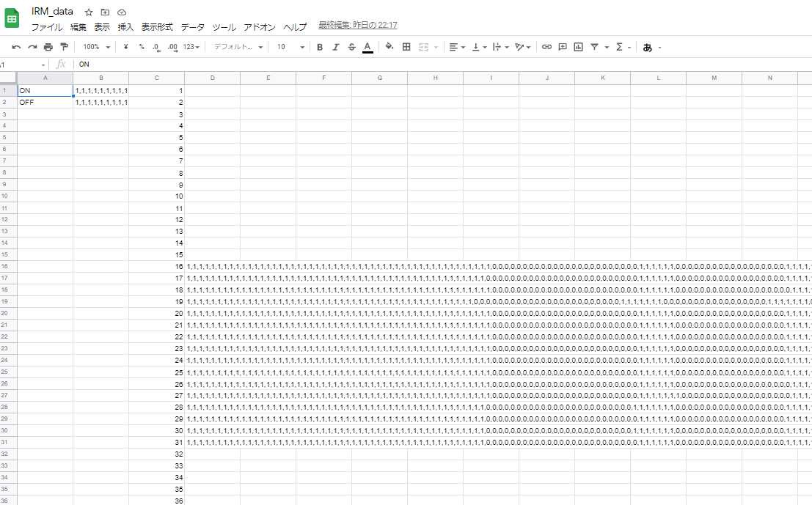Toggle bold formatting
Viewport: 812px width, 505px height.
(x=320, y=47)
